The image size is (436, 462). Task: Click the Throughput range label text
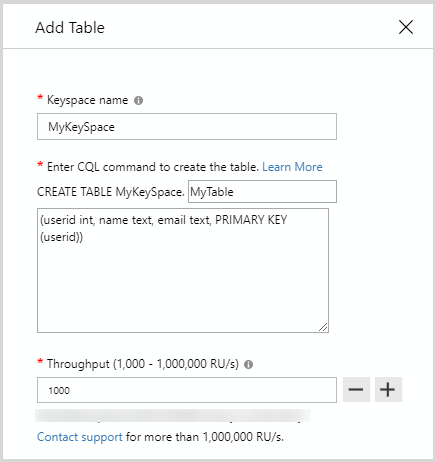[x=143, y=364]
